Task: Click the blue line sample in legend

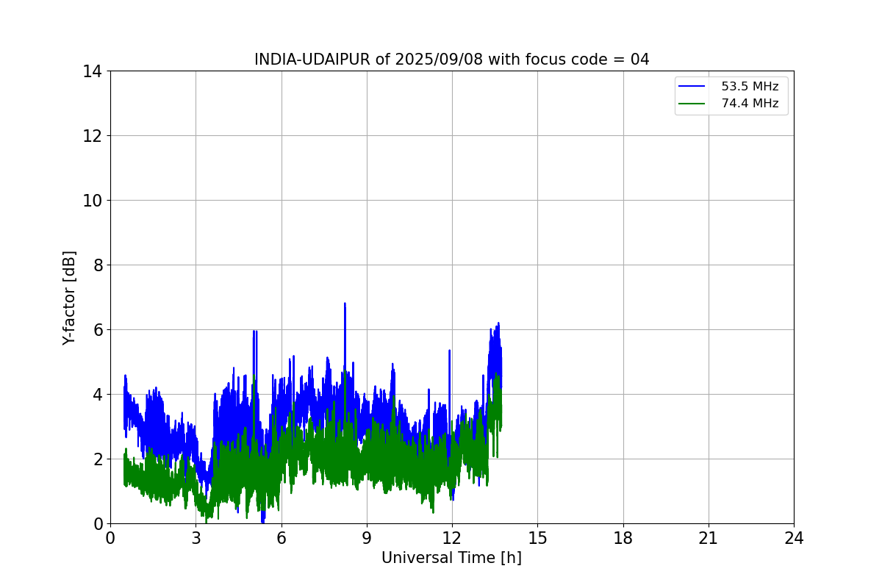Action: pos(692,87)
